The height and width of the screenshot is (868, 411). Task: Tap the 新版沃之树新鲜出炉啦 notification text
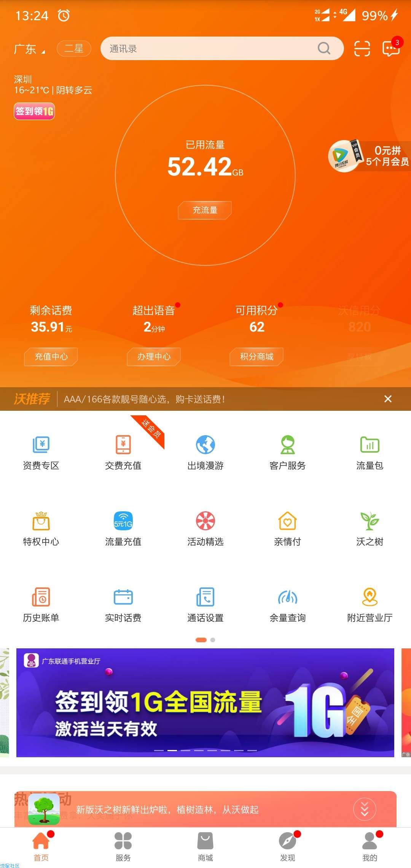pos(167,810)
